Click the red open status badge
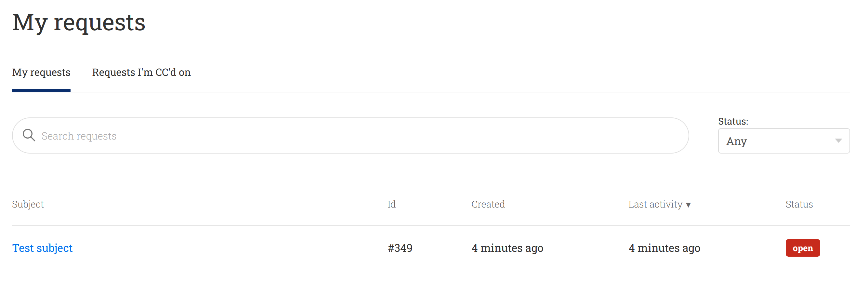868x283 pixels. 802,248
